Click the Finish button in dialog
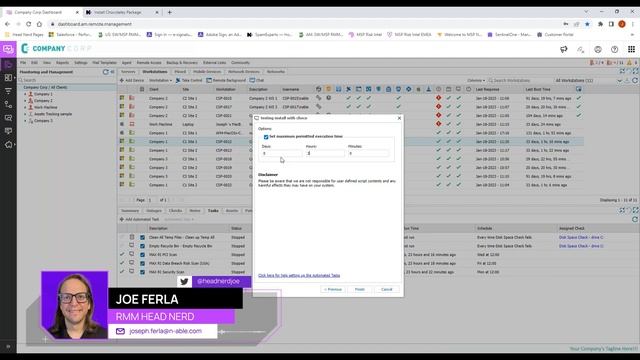This screenshot has width=640, height=360. point(360,289)
